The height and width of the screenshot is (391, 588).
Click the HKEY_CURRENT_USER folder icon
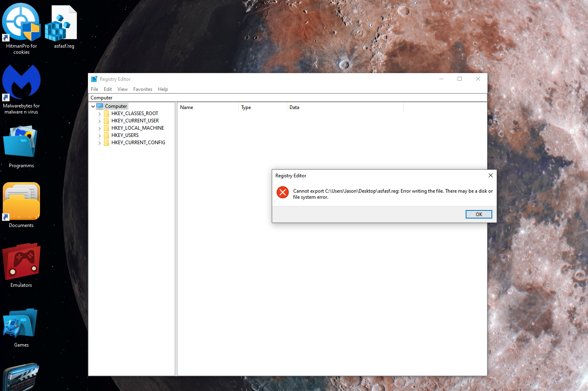tap(107, 121)
